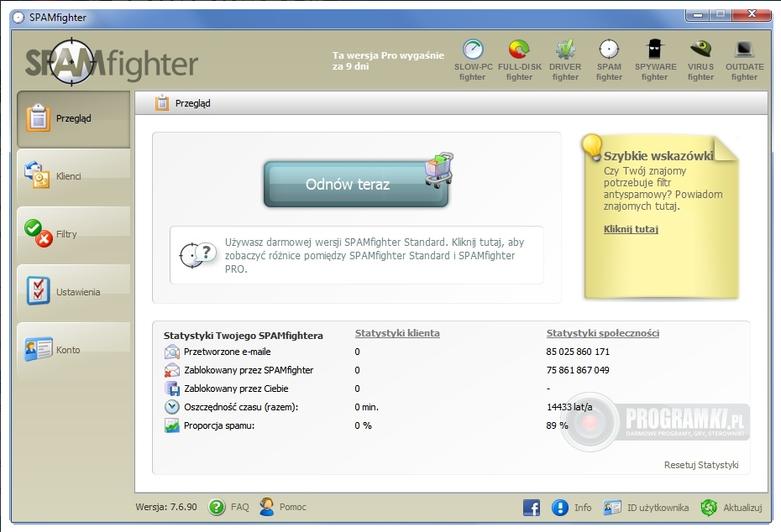This screenshot has width=781, height=532.
Task: Click the green Aktualizuj update icon
Action: point(709,508)
